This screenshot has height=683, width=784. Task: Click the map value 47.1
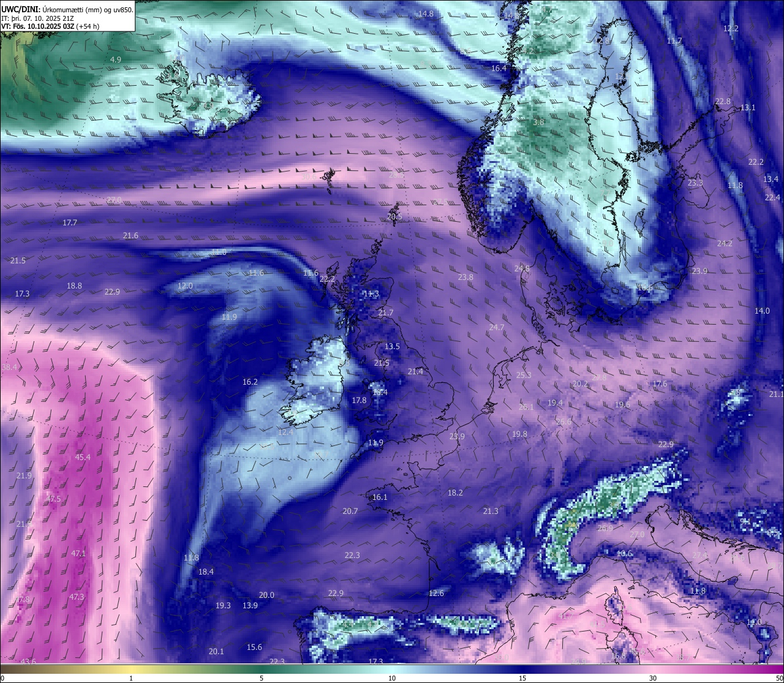(x=78, y=553)
